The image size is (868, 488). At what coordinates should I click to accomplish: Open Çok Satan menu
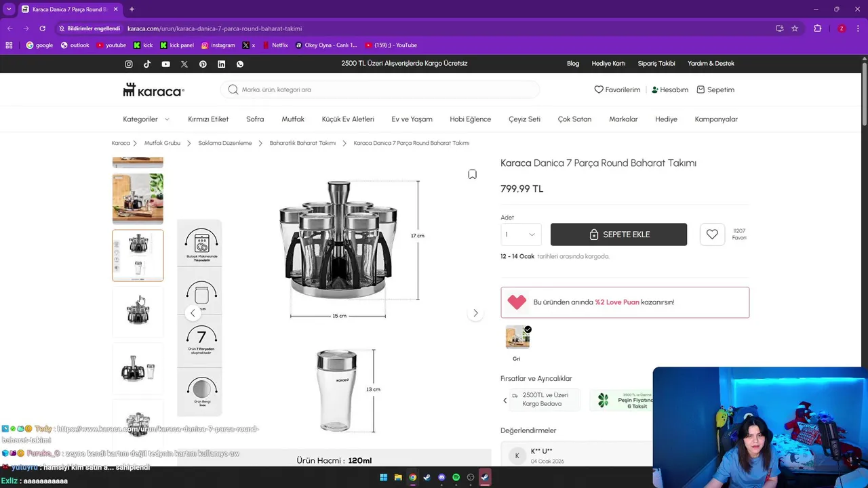coord(574,119)
